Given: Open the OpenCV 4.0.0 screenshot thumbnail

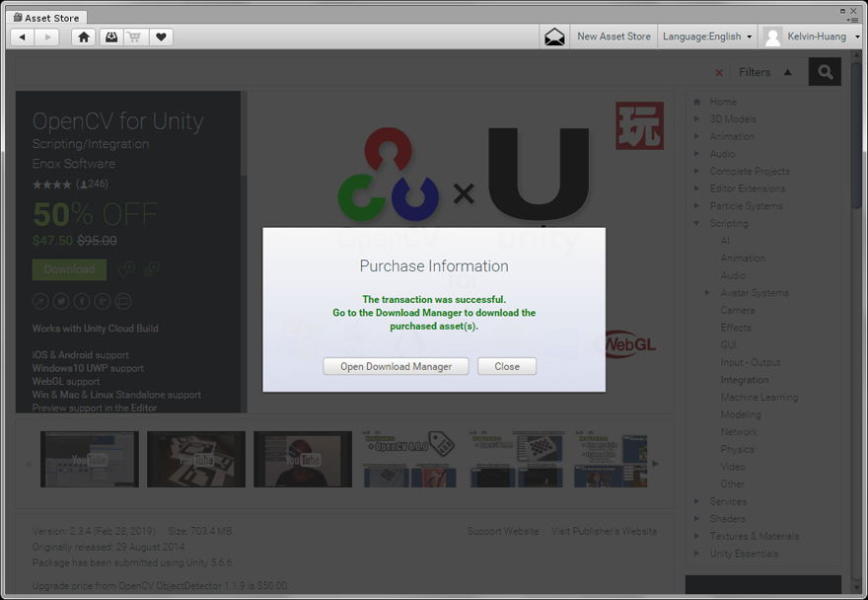Looking at the screenshot, I should point(409,459).
